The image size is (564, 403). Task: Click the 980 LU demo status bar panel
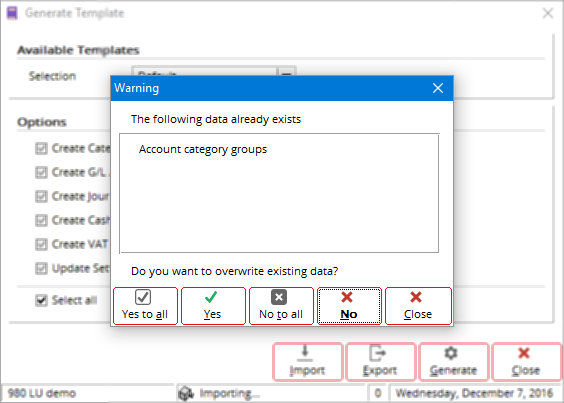tap(88, 393)
